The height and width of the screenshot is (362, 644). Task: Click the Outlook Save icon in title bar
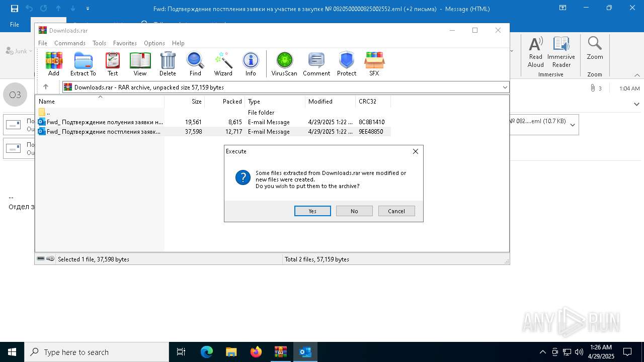[x=15, y=9]
